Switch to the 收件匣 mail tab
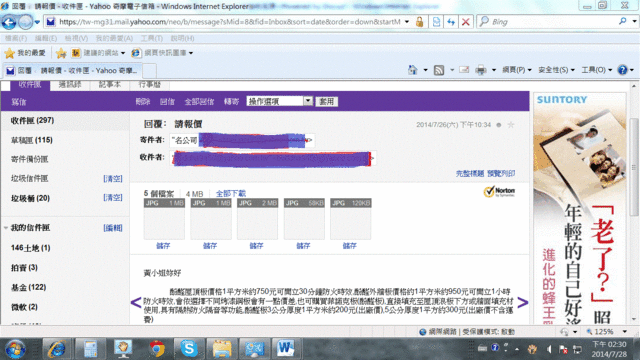Screen dimensions: 640x360 pos(30,85)
